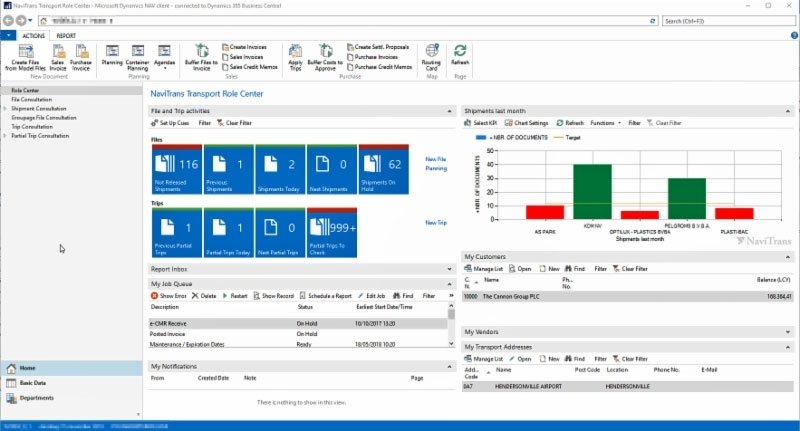Image resolution: width=800 pixels, height=431 pixels.
Task: Select Departments in navigation pane
Action: [x=71, y=398]
